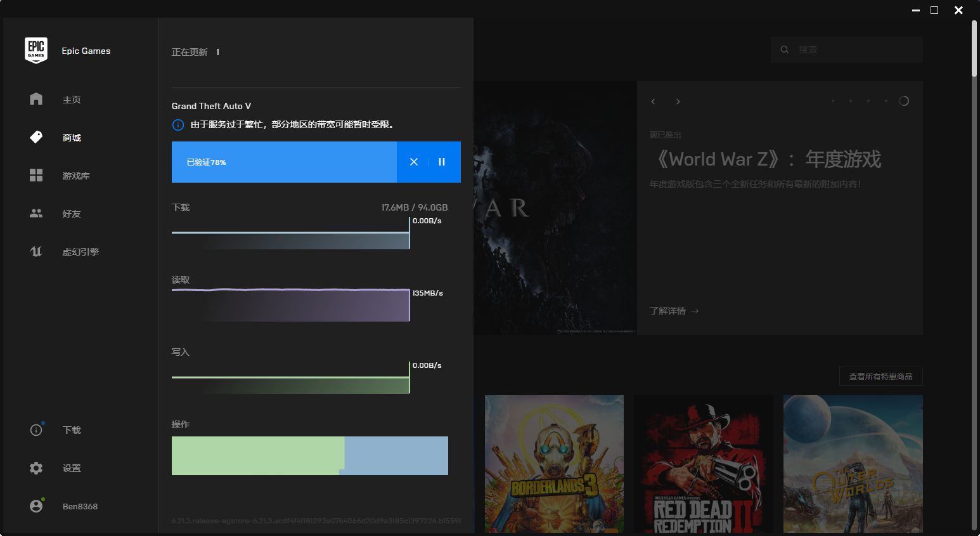The height and width of the screenshot is (536, 980).
Task: Click the Ben8368 profile avatar icon
Action: tap(36, 506)
